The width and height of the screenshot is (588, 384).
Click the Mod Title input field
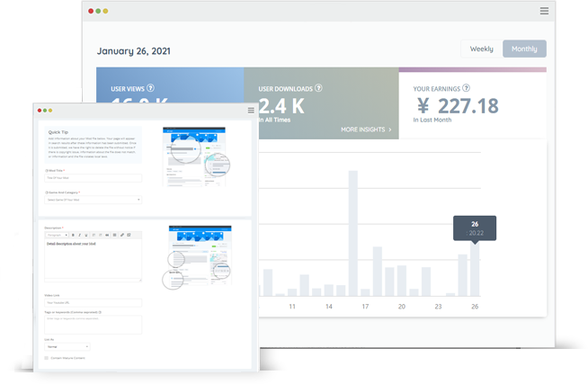pyautogui.click(x=94, y=178)
